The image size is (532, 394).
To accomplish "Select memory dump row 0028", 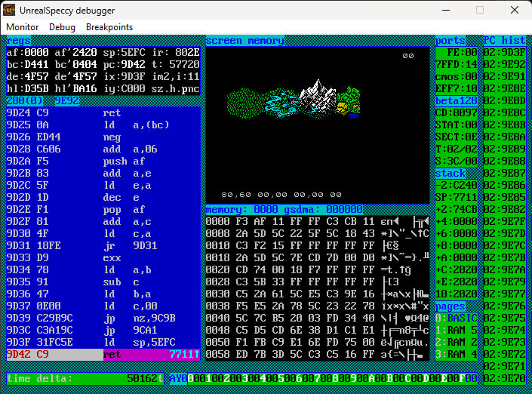I will 318,282.
